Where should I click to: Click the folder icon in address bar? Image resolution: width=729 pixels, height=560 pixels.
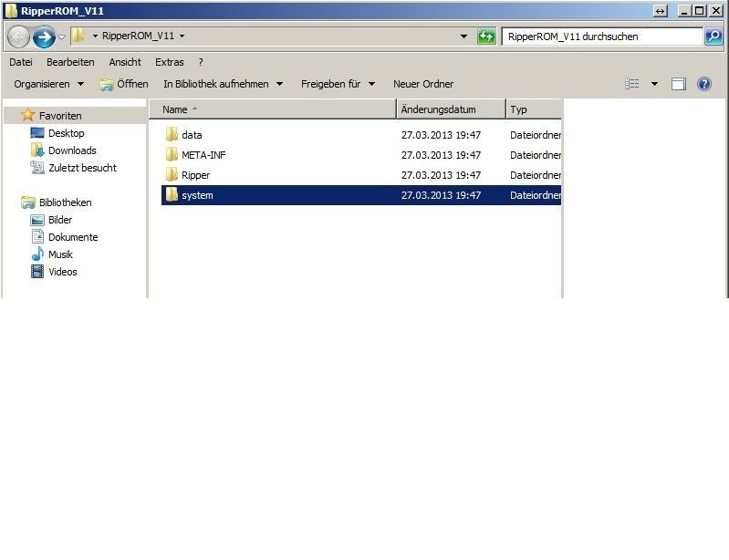[78, 36]
